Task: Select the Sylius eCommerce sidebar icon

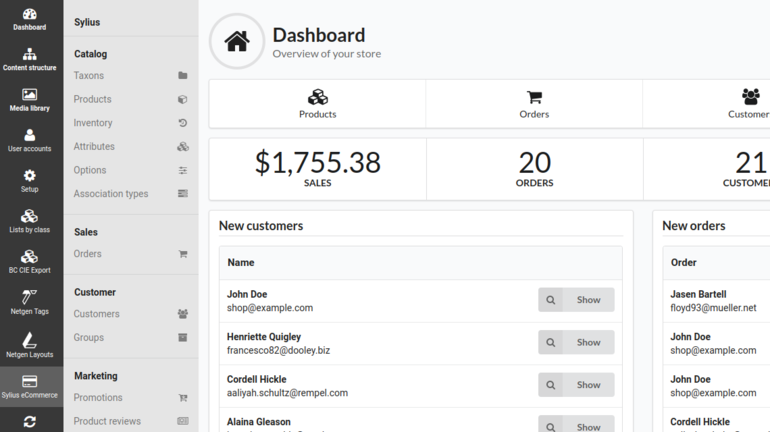Action: pos(30,387)
